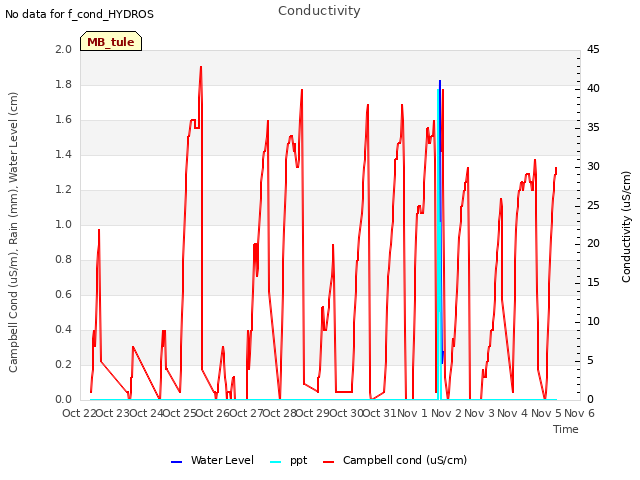
Task: Click the Nov 3 x-axis tick label
Action: [479, 413]
